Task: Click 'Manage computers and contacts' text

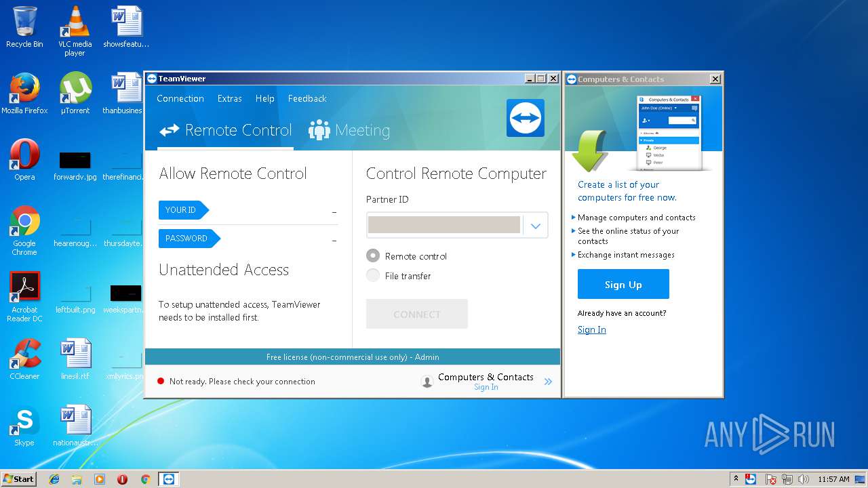Action: coord(637,218)
